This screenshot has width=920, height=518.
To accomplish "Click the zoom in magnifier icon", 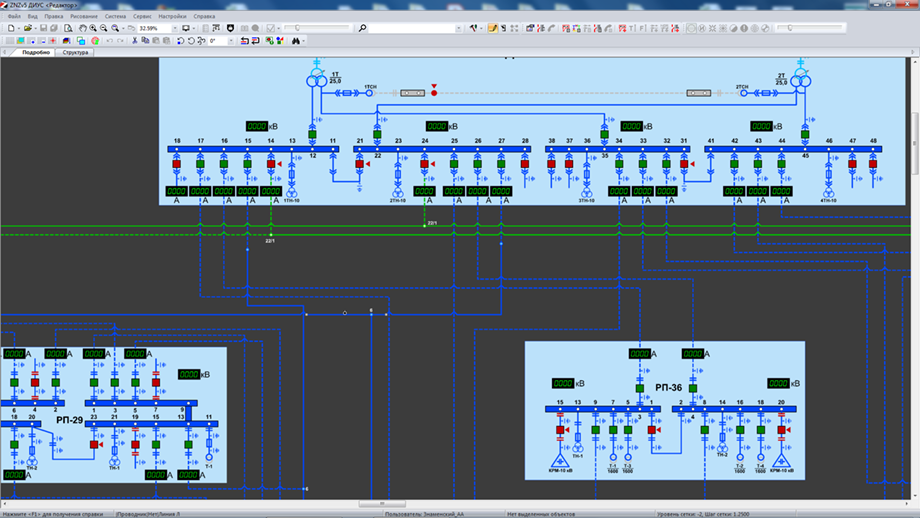I will (x=94, y=28).
